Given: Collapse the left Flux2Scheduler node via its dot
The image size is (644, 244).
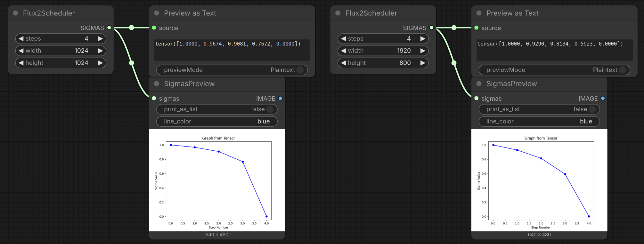Looking at the screenshot, I should 15,13.
